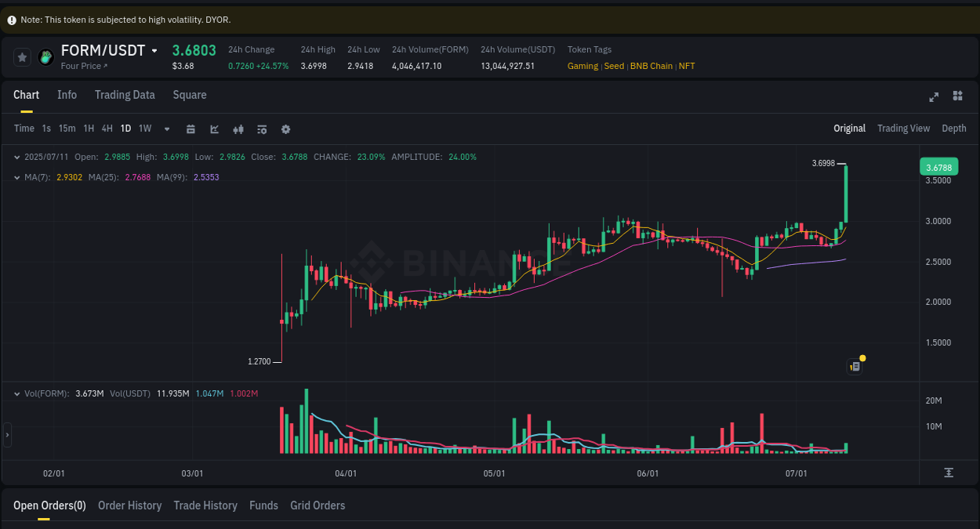Screen dimensions: 980x529
Task: Open the technical indicators icon
Action: pyautogui.click(x=261, y=129)
